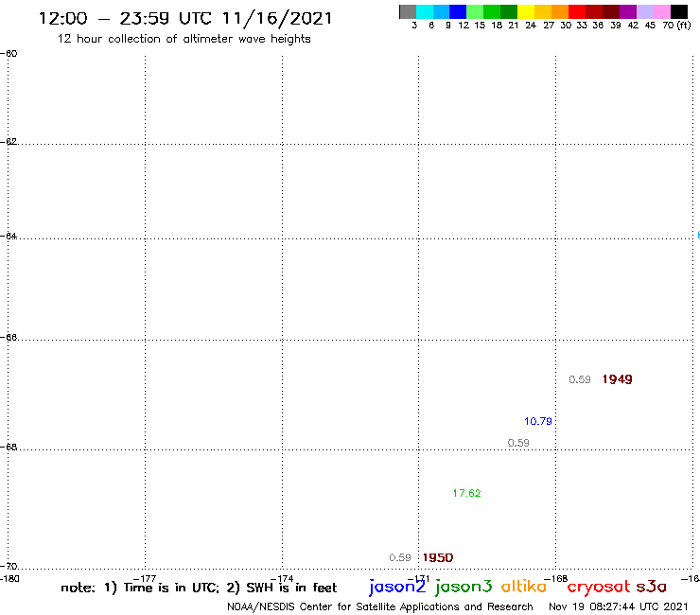The height and width of the screenshot is (615, 700).
Task: Select the yellow 24 ft legend swatch
Action: [x=526, y=11]
